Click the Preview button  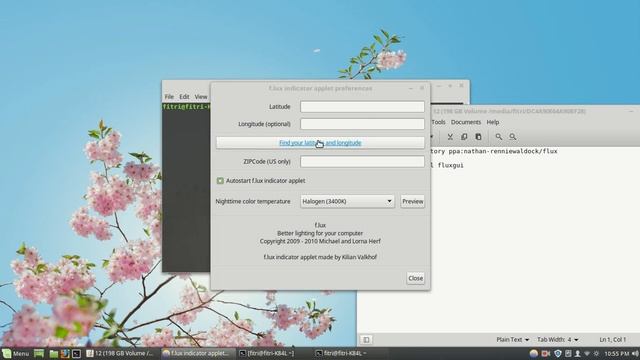413,201
